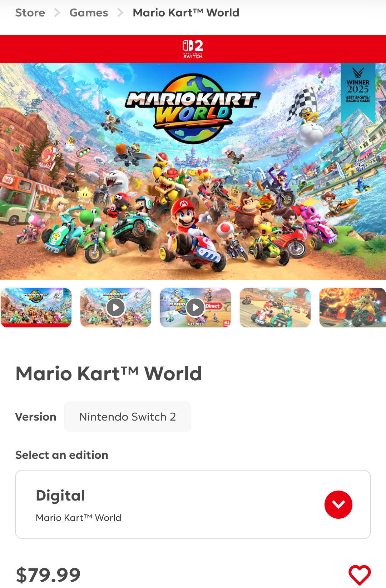
Task: Play the Nintendo Direct video thumbnail
Action: coord(196,307)
